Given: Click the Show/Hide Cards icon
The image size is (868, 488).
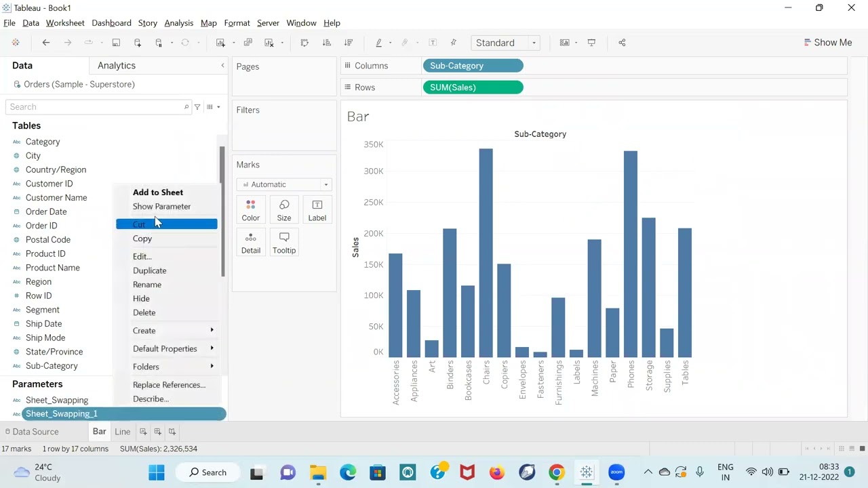Looking at the screenshot, I should click(x=564, y=43).
